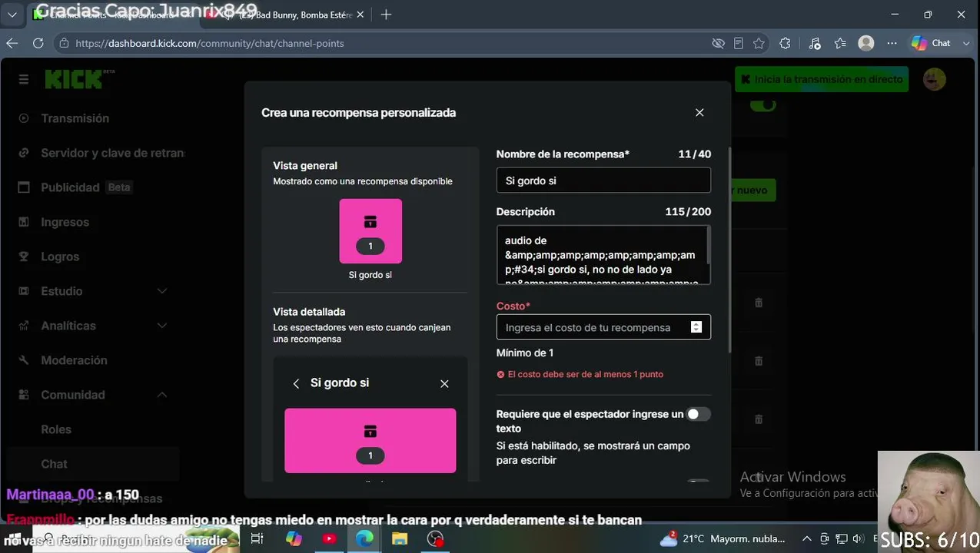Open Windows Task View from taskbar
This screenshot has width=980, height=553.
(x=257, y=538)
